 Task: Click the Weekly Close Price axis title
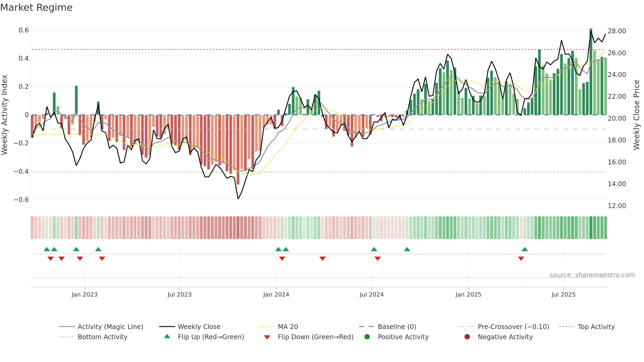636,115
